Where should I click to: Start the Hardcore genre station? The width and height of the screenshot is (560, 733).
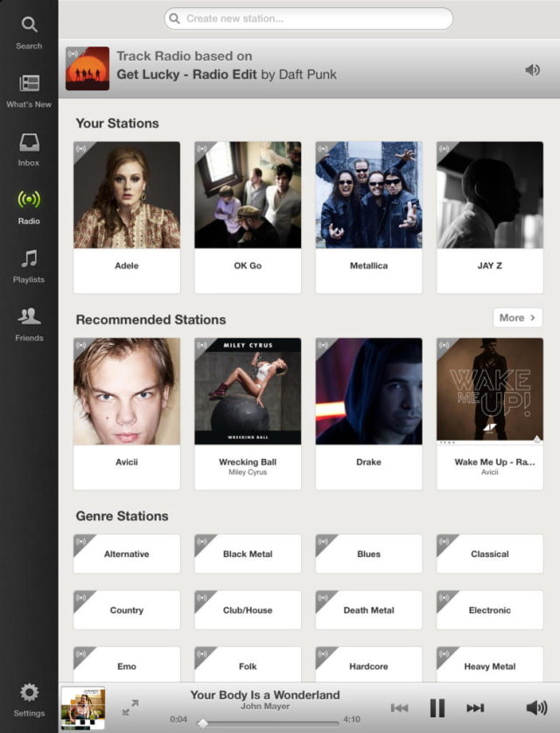point(368,665)
